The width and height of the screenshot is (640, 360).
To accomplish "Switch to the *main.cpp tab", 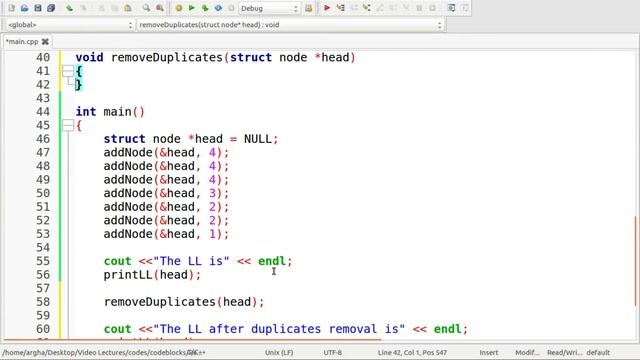I will (22, 42).
